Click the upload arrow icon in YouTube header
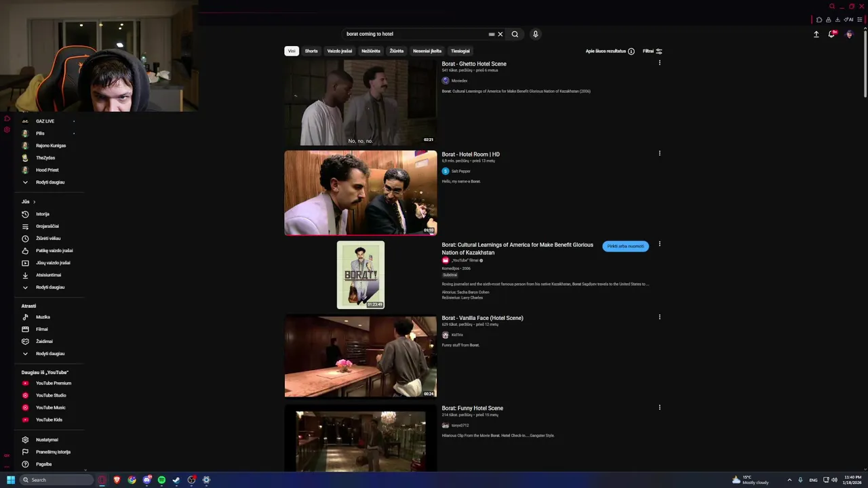This screenshot has height=488, width=868. coord(816,34)
